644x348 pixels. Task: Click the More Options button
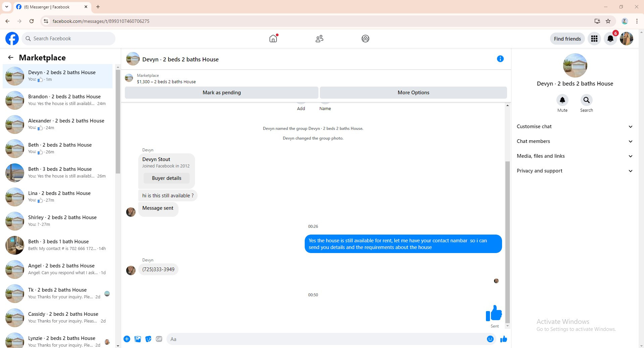[x=413, y=93]
